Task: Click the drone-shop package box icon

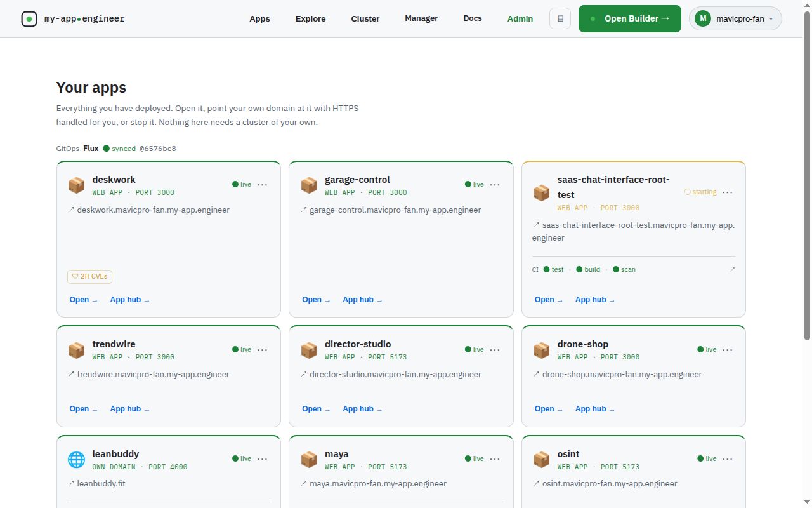Action: click(541, 350)
